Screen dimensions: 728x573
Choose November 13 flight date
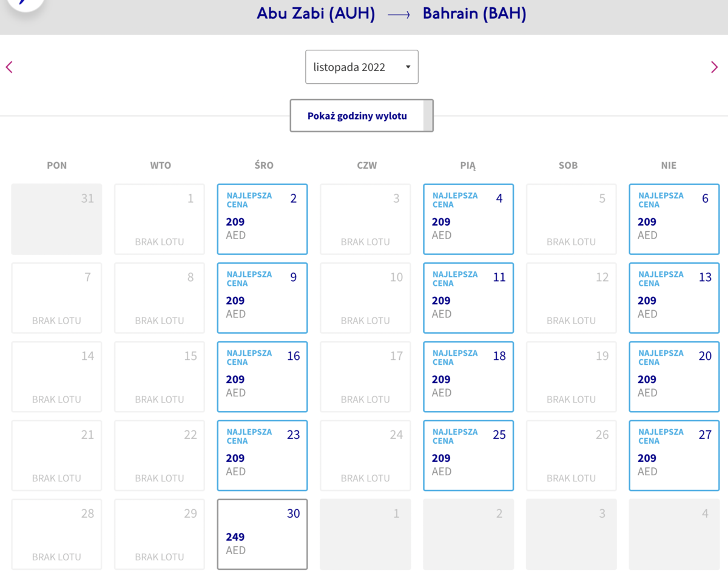(674, 298)
